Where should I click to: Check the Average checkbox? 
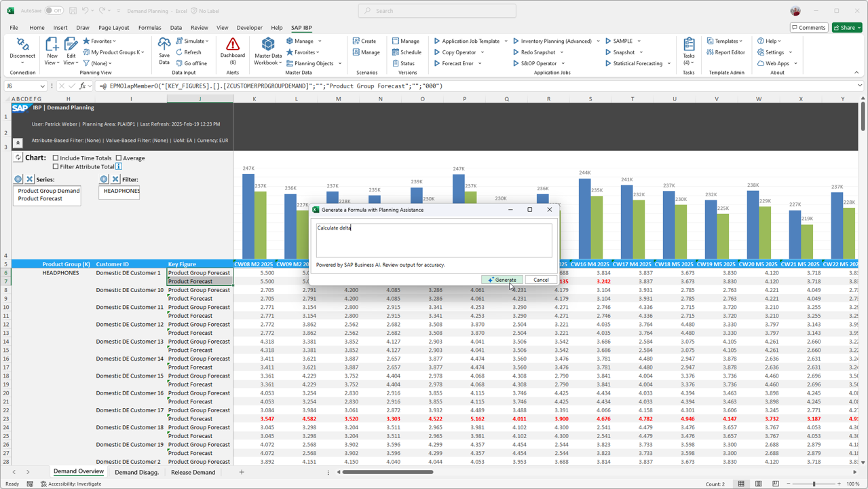click(119, 158)
